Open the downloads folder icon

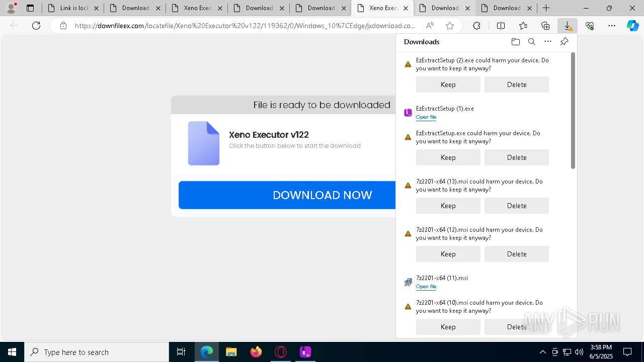(x=515, y=42)
